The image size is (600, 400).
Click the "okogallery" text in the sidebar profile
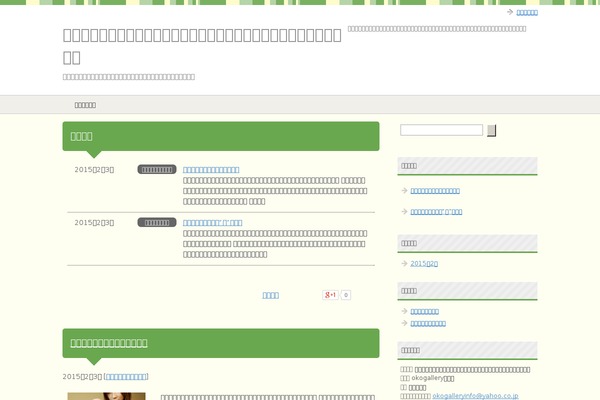click(427, 378)
